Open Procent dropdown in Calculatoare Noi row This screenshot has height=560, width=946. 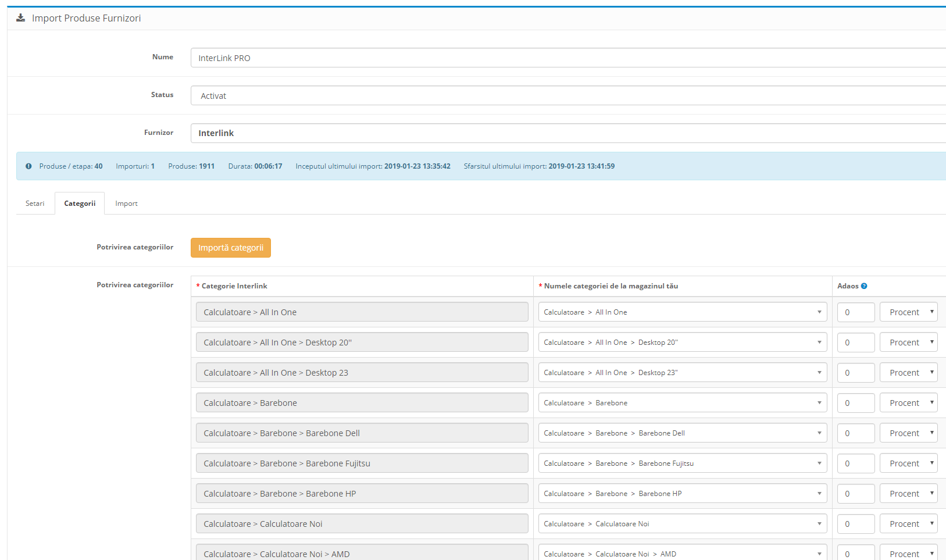(x=908, y=524)
